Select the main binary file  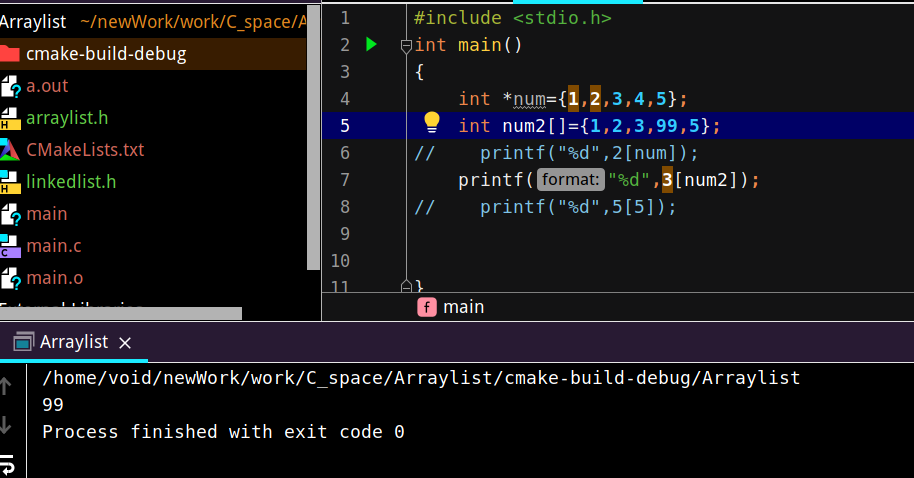coord(47,214)
